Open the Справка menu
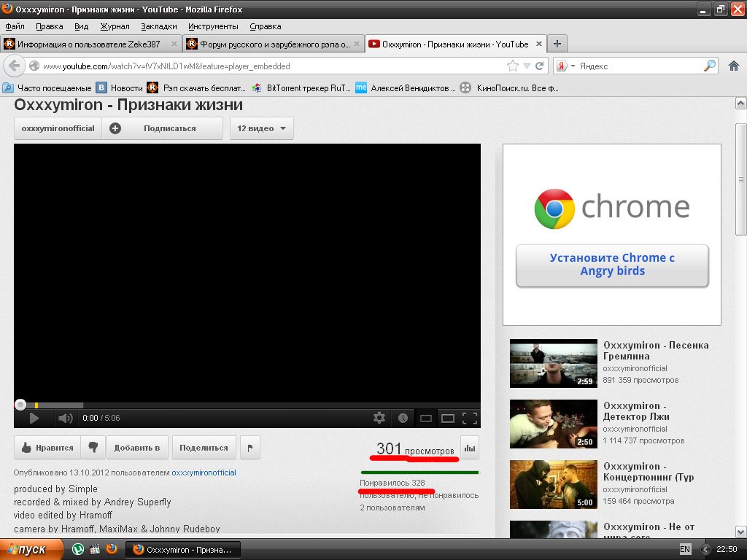747x560 pixels. 266,26
